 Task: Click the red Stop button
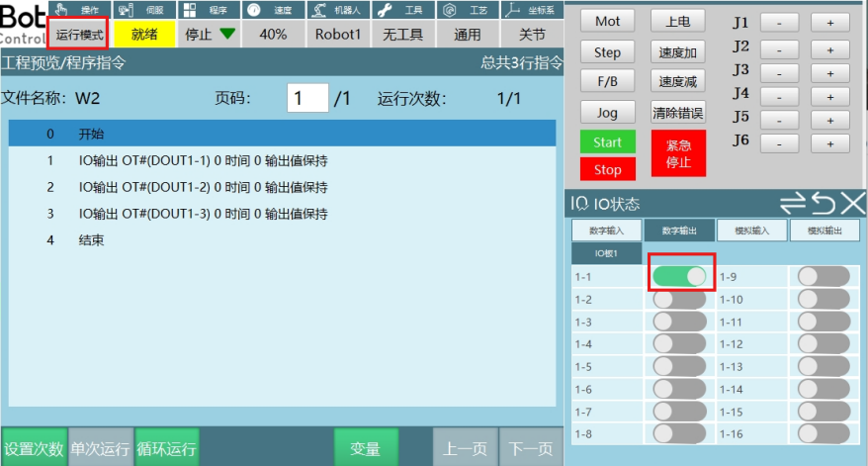[x=607, y=169]
